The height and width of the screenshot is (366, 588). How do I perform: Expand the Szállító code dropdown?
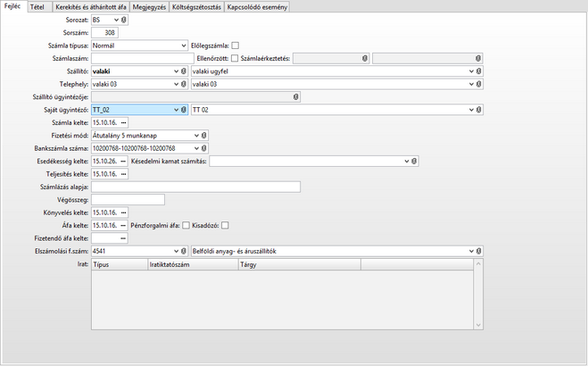click(177, 71)
